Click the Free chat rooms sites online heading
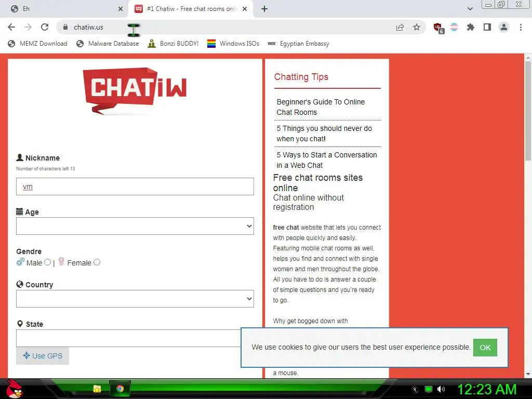The width and height of the screenshot is (532, 399). point(318,182)
